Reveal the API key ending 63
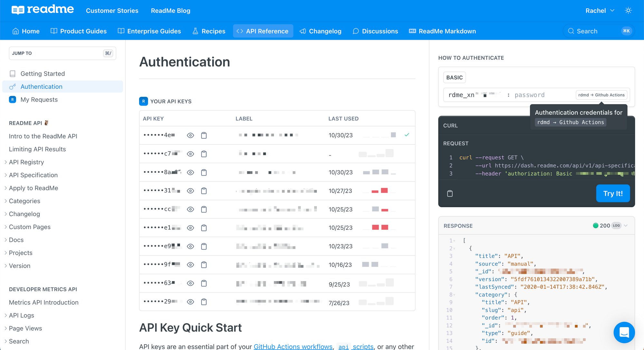 (x=190, y=283)
